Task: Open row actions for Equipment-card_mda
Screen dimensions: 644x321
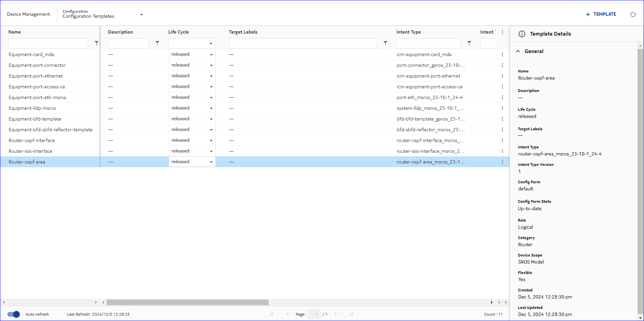Action: (x=502, y=54)
